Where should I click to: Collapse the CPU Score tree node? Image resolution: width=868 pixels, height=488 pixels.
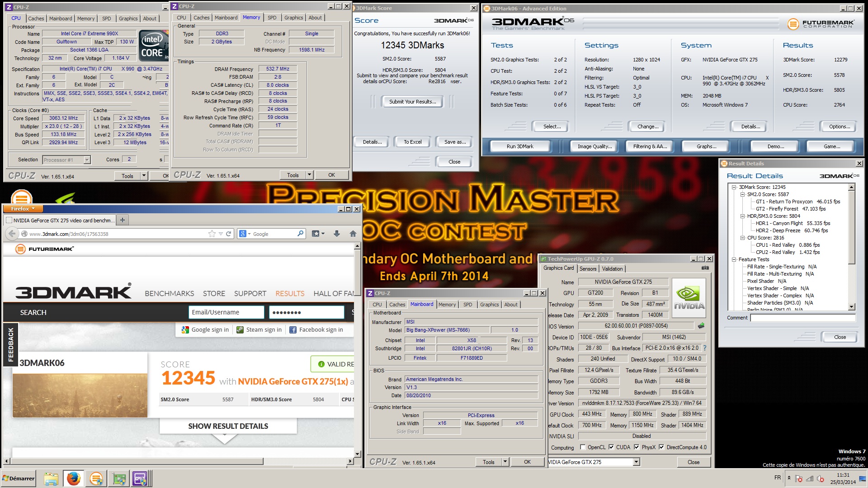pos(742,238)
